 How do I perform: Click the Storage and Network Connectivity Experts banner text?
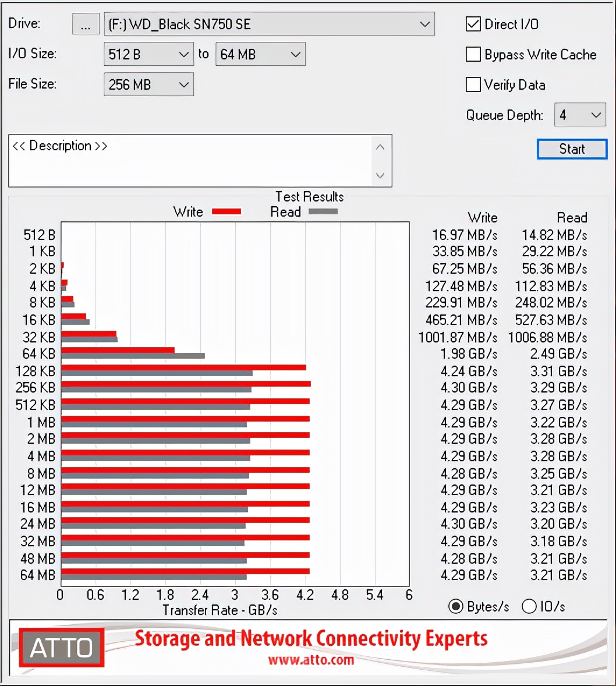(x=311, y=639)
